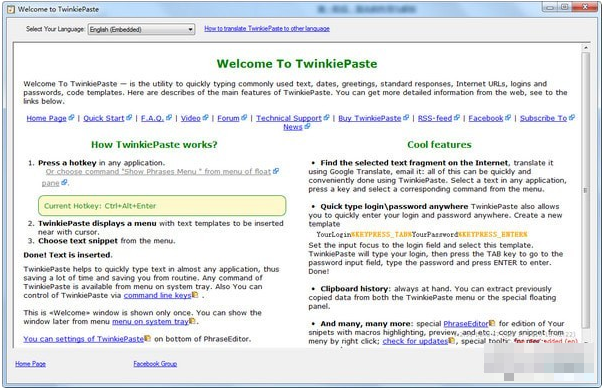Click external-link icon next to Buy TwinkiePaste
This screenshot has height=388, width=603.
(406, 118)
